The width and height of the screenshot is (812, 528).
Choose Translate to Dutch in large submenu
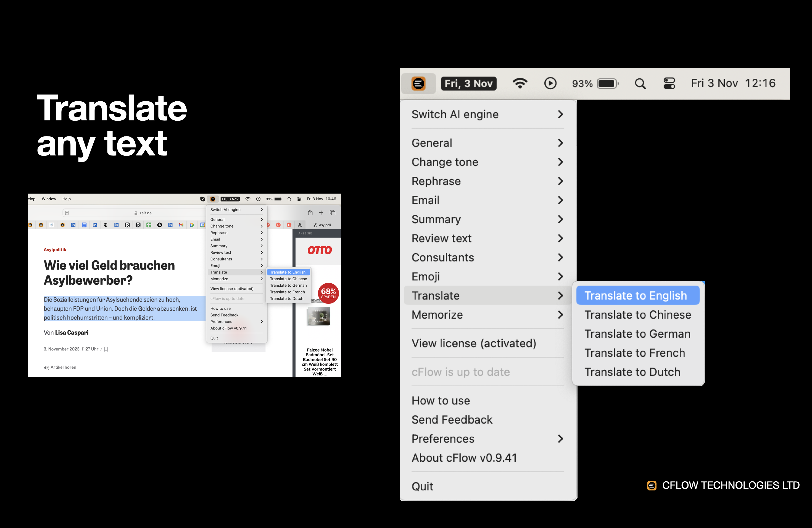632,372
